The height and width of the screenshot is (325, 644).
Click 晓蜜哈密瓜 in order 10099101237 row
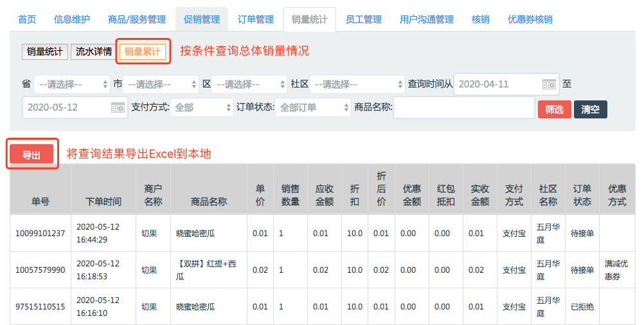(x=195, y=233)
